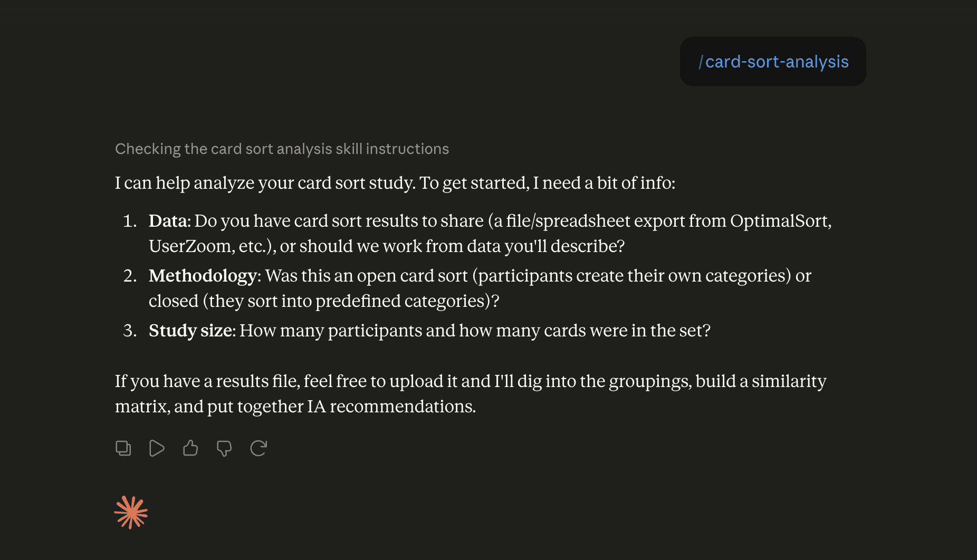Give the response a thumbs down
Viewport: 977px width, 560px height.
224,448
